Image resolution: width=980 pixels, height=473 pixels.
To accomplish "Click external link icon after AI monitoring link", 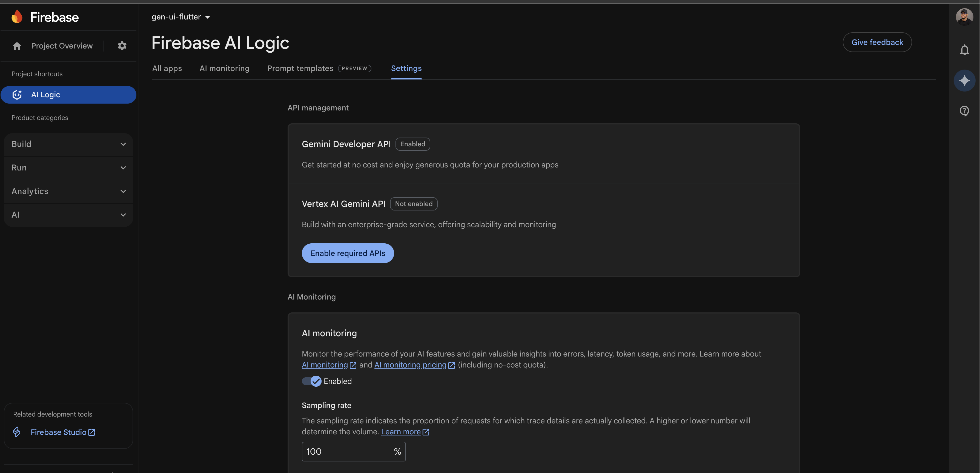I will [353, 365].
